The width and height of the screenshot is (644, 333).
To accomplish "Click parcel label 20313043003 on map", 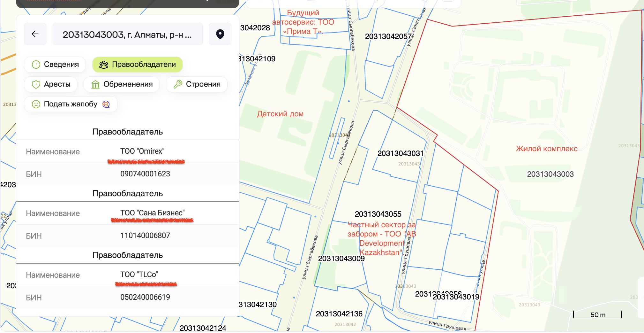I will 550,174.
